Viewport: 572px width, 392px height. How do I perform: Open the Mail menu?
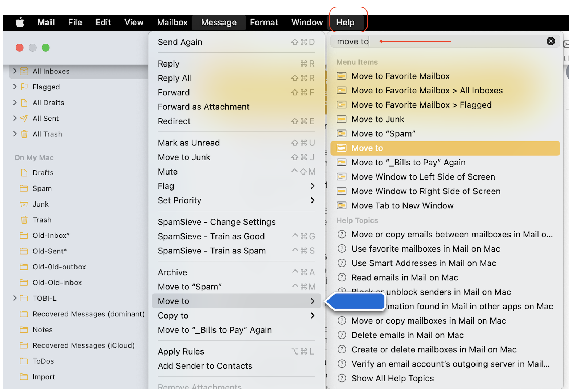point(46,23)
